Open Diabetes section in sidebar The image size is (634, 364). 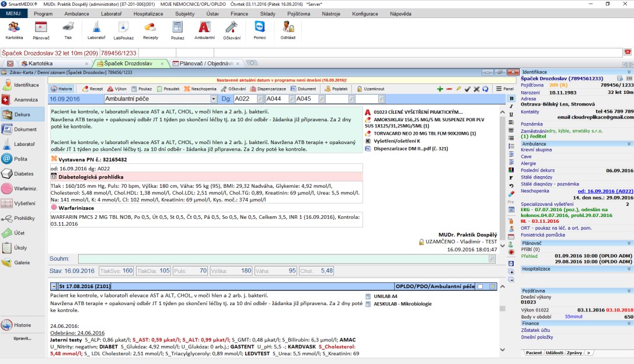[23, 174]
